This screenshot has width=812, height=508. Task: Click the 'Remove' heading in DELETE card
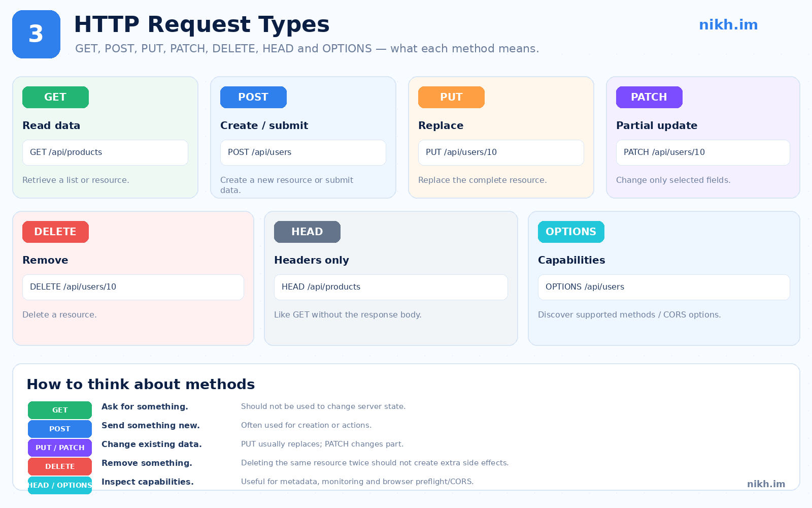pyautogui.click(x=45, y=260)
